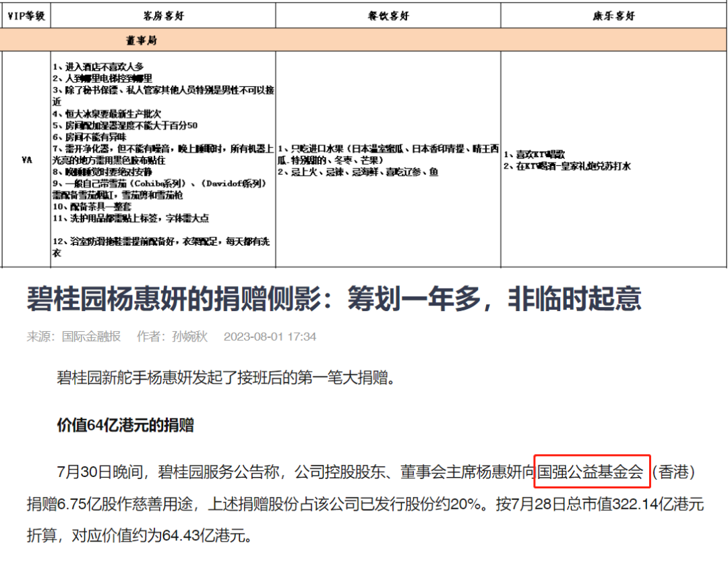Click line "6、房间不能有异味"
The width and height of the screenshot is (728, 562).
click(89, 137)
